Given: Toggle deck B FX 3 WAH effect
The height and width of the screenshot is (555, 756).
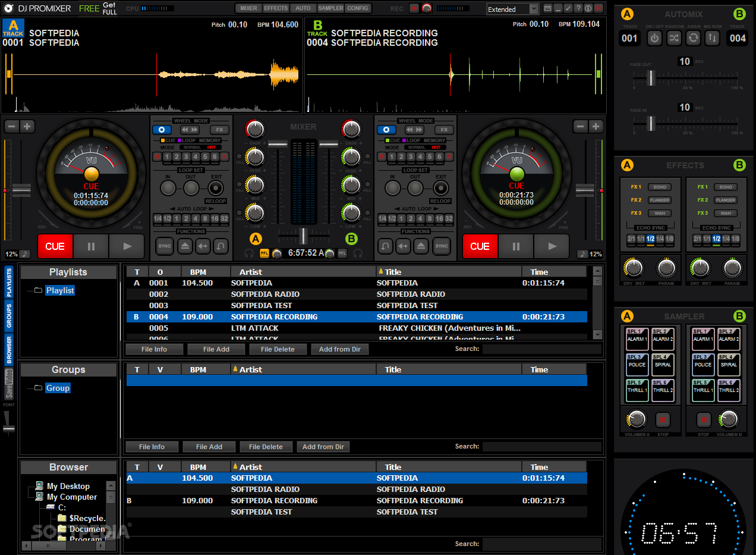Looking at the screenshot, I should point(726,213).
